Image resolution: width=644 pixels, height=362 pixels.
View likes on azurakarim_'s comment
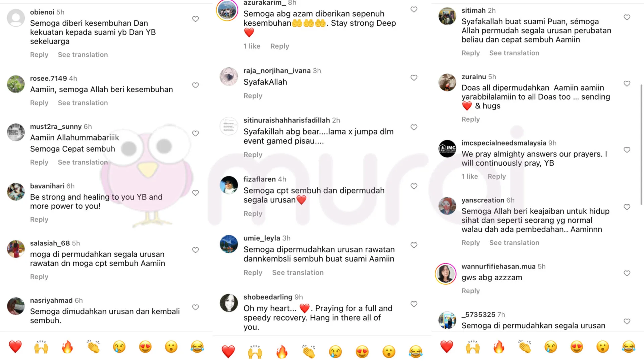click(252, 46)
